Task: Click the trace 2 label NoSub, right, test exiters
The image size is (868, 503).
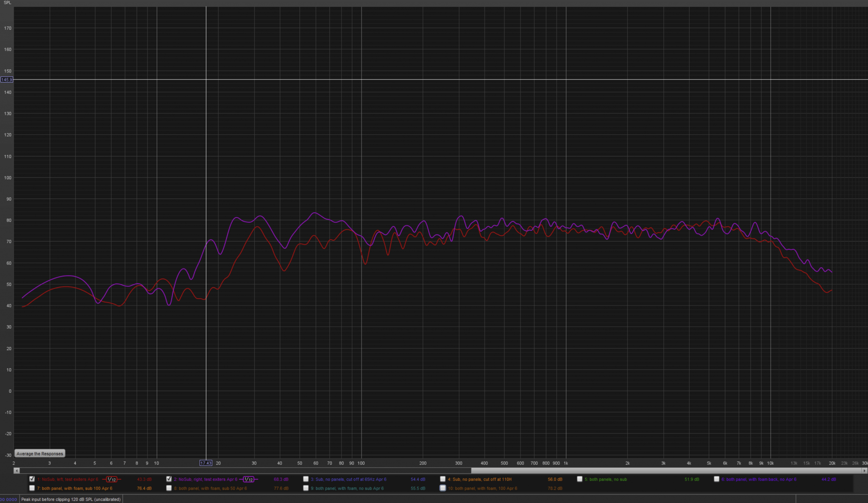Action: (x=206, y=479)
